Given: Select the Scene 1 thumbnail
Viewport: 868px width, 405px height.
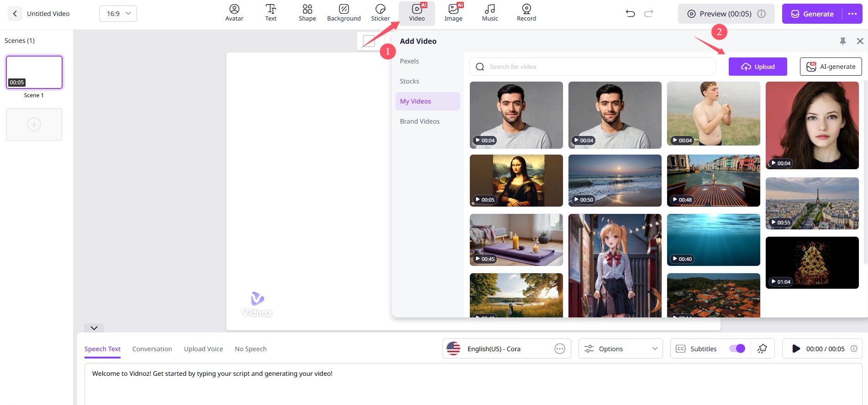Looking at the screenshot, I should [x=34, y=72].
